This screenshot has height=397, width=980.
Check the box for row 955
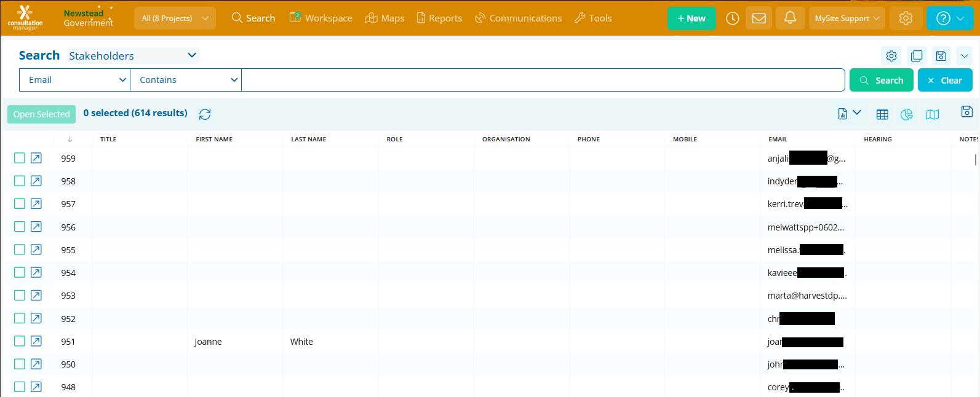[x=20, y=250]
